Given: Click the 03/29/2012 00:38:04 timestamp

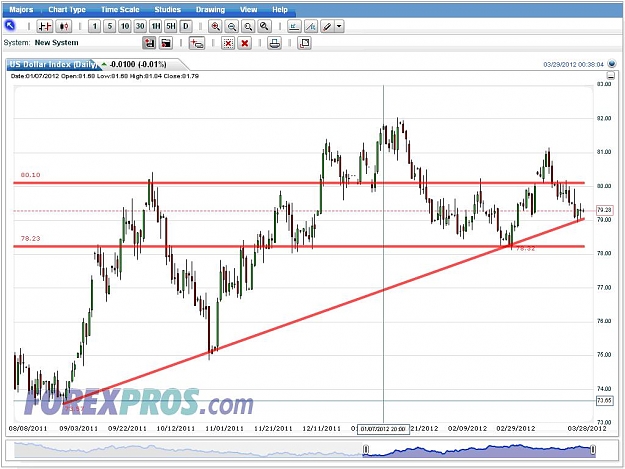Looking at the screenshot, I should click(574, 65).
